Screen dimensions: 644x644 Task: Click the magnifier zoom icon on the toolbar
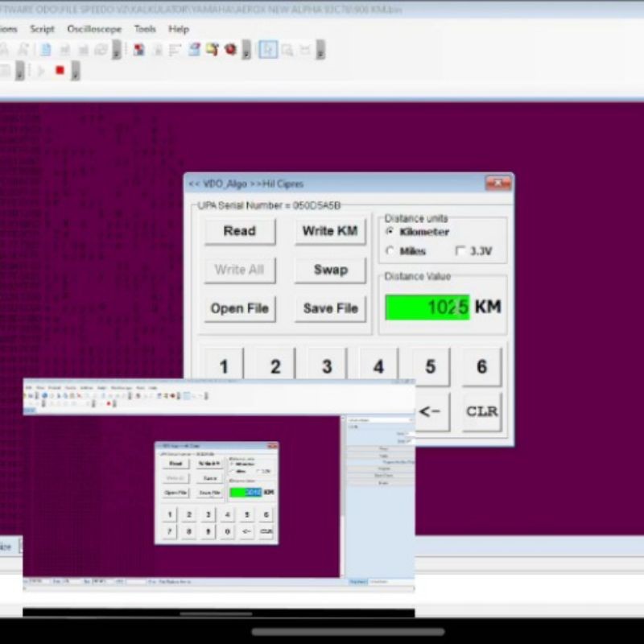(x=286, y=49)
